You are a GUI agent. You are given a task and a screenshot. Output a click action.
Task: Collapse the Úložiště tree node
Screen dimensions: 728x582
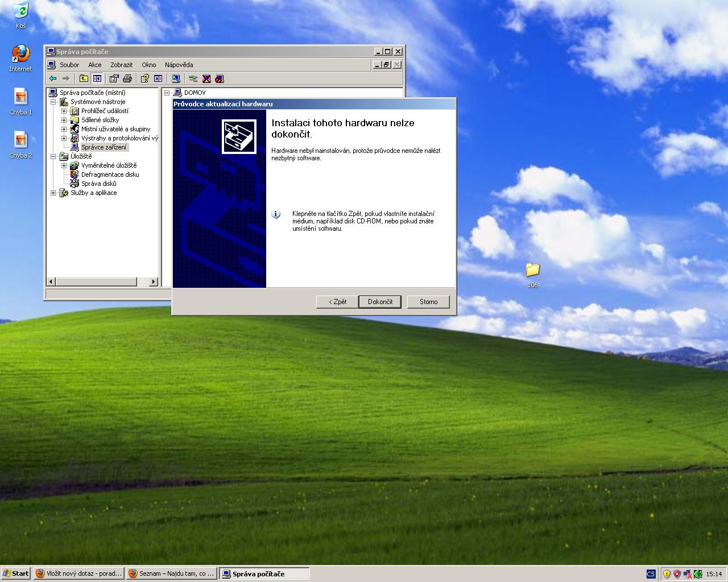coord(53,156)
